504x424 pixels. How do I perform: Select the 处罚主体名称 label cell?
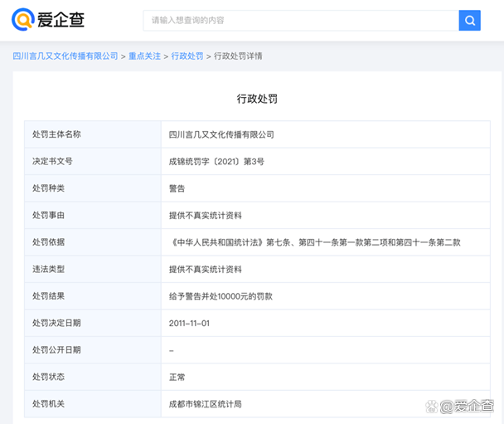[x=93, y=134]
